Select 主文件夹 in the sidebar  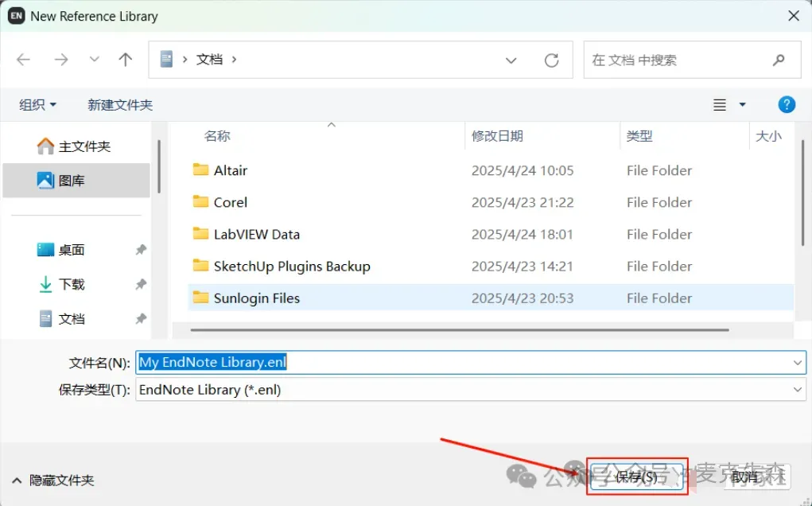point(76,146)
